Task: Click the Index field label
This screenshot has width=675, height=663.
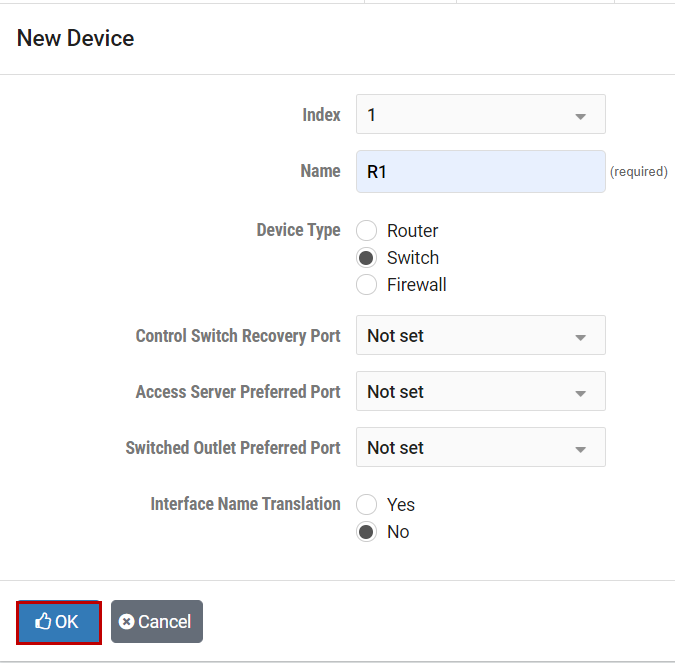Action: [x=321, y=115]
